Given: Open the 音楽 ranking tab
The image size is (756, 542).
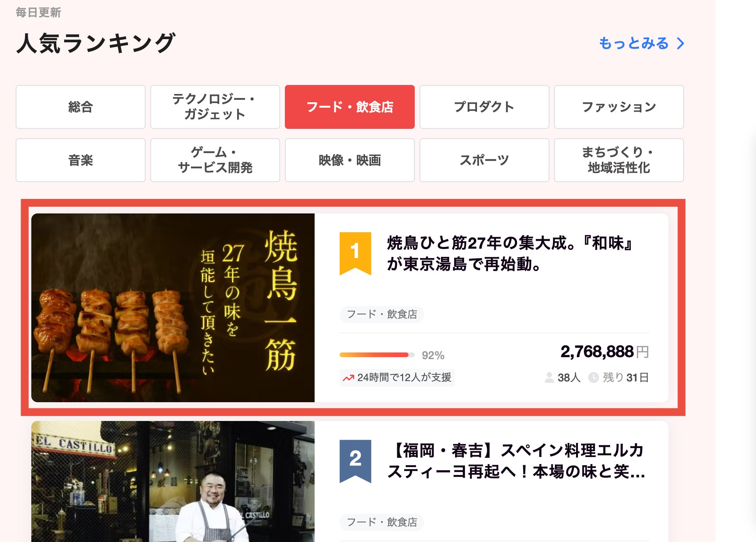Looking at the screenshot, I should 81,160.
